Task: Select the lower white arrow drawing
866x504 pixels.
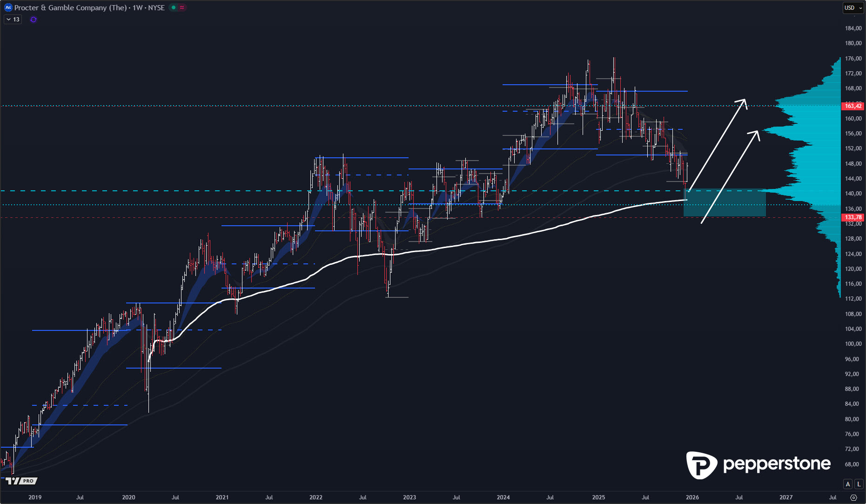Action: (730, 177)
